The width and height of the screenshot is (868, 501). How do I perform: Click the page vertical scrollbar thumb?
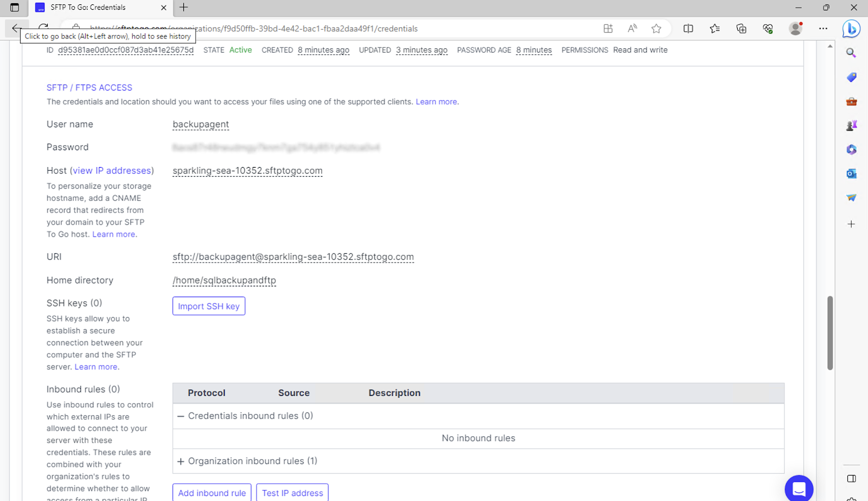click(830, 333)
